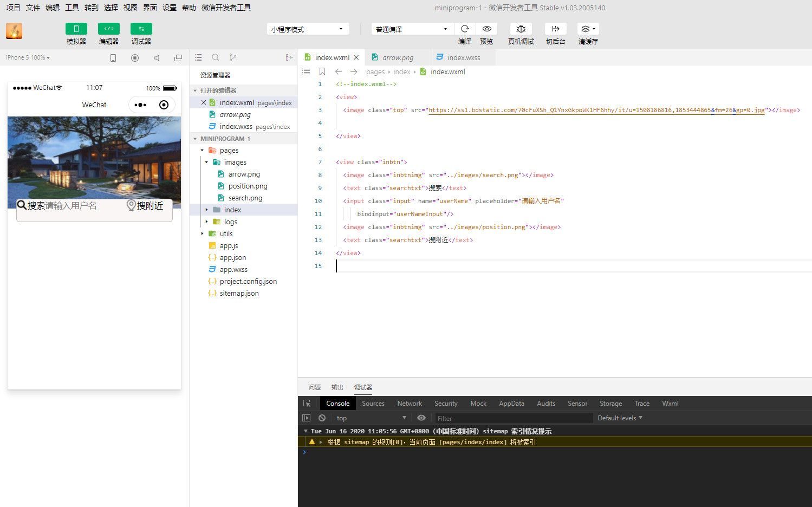Collapse the images folder
The height and width of the screenshot is (507, 812).
206,162
